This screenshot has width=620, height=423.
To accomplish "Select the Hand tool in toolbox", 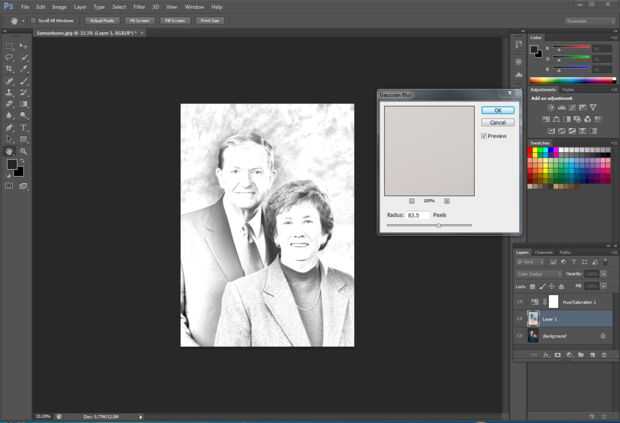I will coord(9,151).
